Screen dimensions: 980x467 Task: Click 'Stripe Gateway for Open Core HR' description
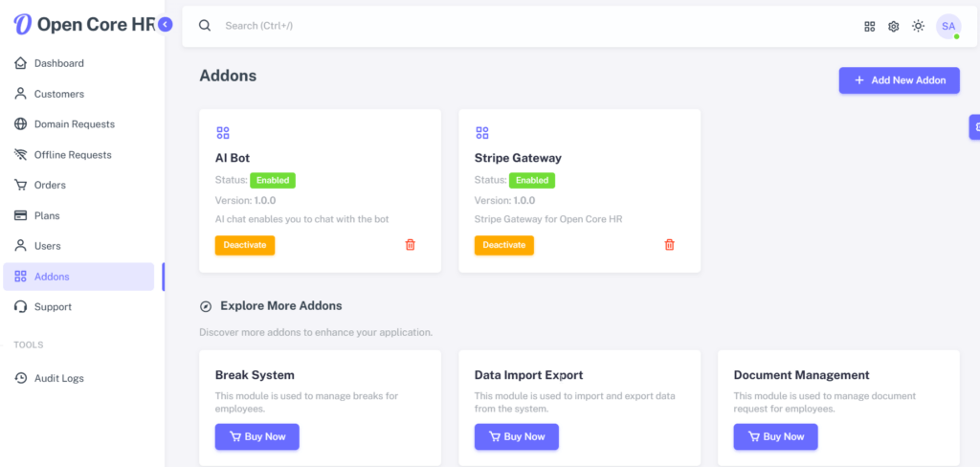click(x=548, y=219)
